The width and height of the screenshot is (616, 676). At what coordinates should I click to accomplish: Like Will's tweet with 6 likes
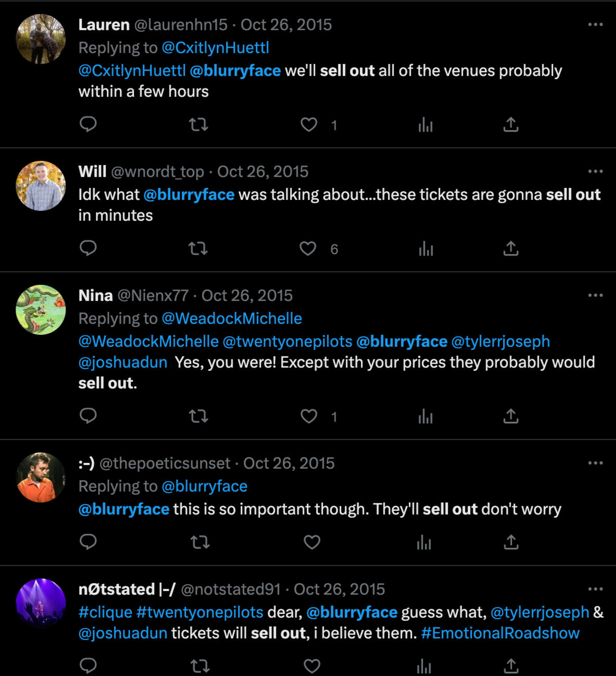coord(308,248)
